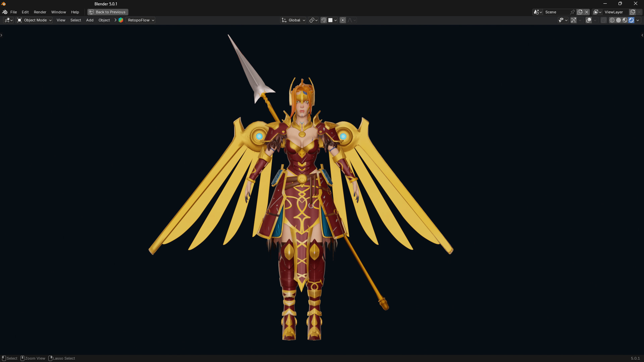Toggle viewport overlays display
The image size is (644, 362).
(588, 20)
